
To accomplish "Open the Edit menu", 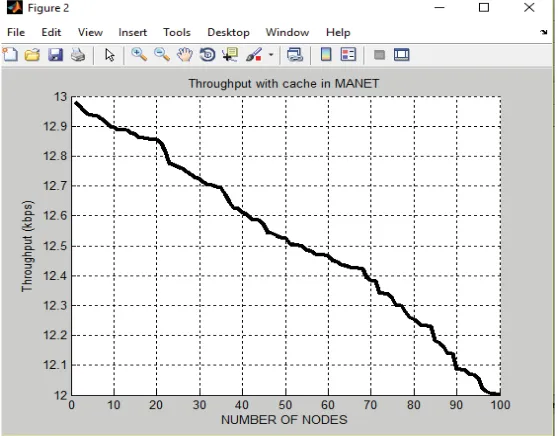I will point(51,32).
